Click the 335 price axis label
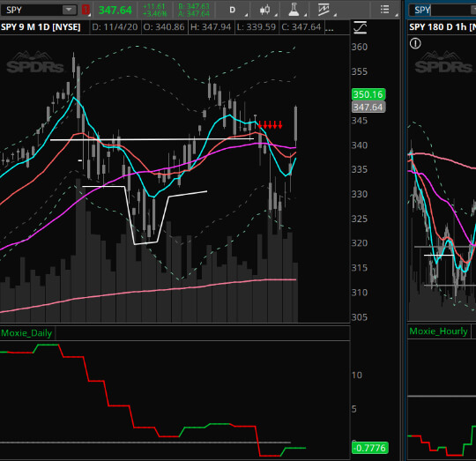The width and height of the screenshot is (476, 461). click(360, 169)
